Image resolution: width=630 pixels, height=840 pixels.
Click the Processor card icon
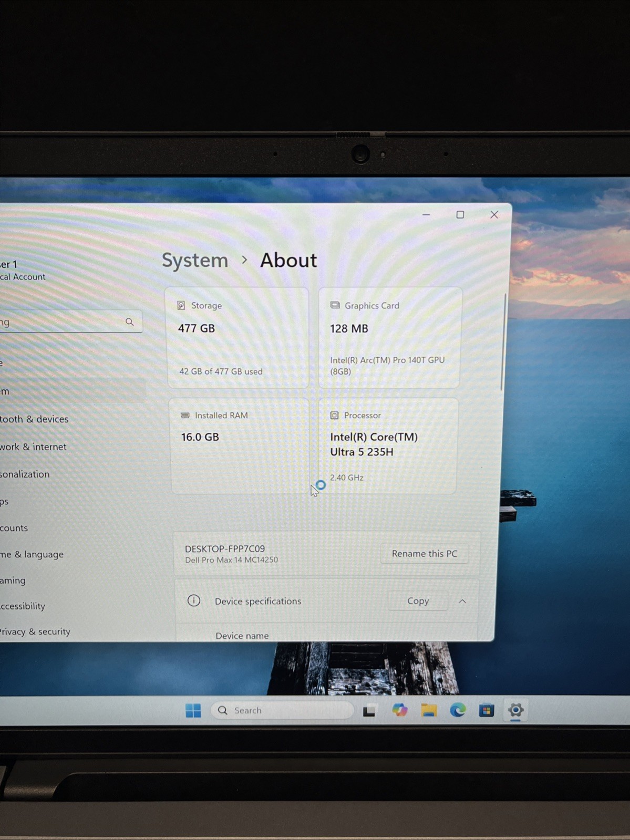click(x=334, y=415)
